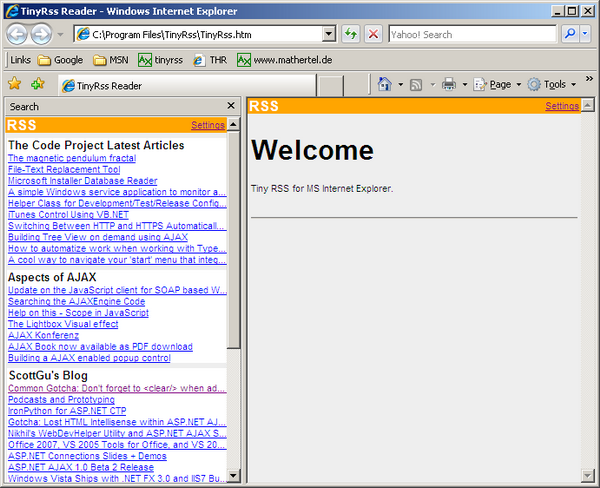Click main pane scrollbar down arrow
The width and height of the screenshot is (600, 488).
587,475
